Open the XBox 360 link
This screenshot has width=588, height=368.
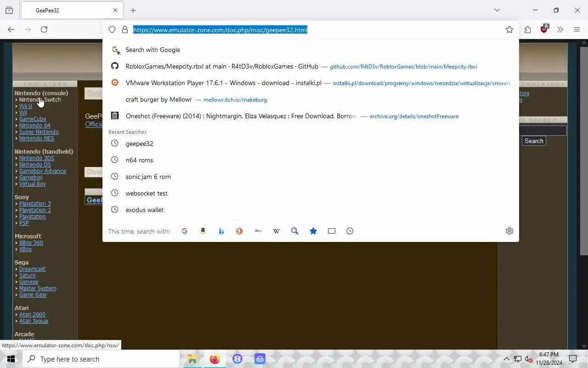tap(31, 243)
